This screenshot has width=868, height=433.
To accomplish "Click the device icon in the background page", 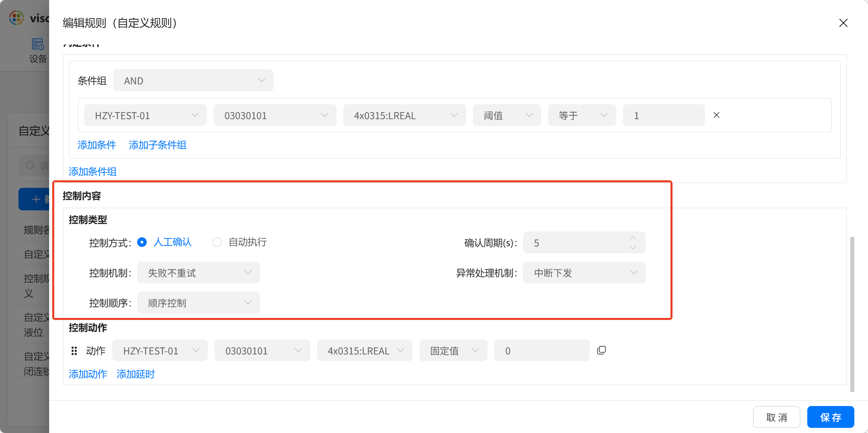I will click(38, 44).
